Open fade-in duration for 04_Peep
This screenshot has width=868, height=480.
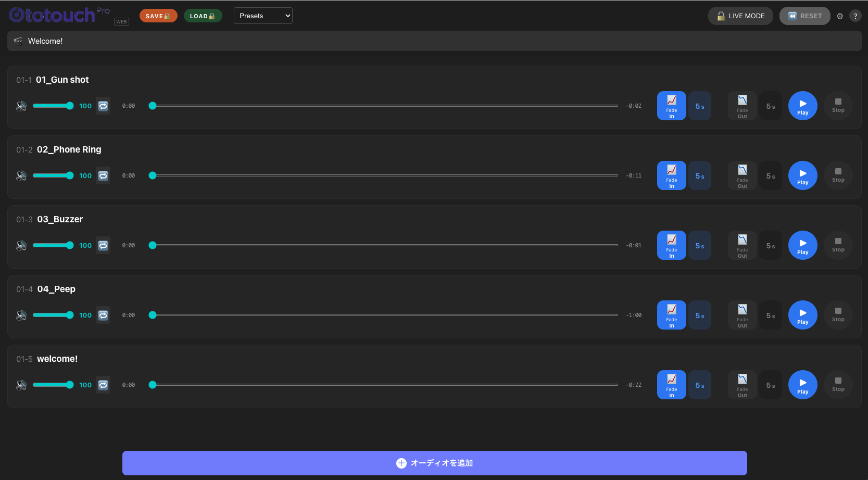pyautogui.click(x=700, y=315)
